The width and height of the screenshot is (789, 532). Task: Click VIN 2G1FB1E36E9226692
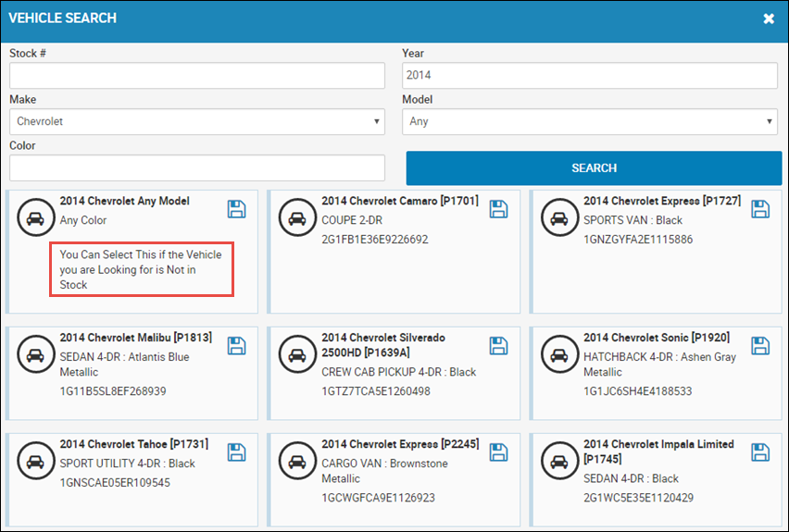tap(375, 240)
